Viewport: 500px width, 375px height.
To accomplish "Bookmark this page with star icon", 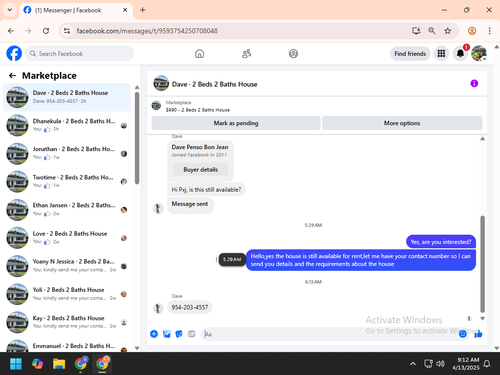I will [x=447, y=31].
